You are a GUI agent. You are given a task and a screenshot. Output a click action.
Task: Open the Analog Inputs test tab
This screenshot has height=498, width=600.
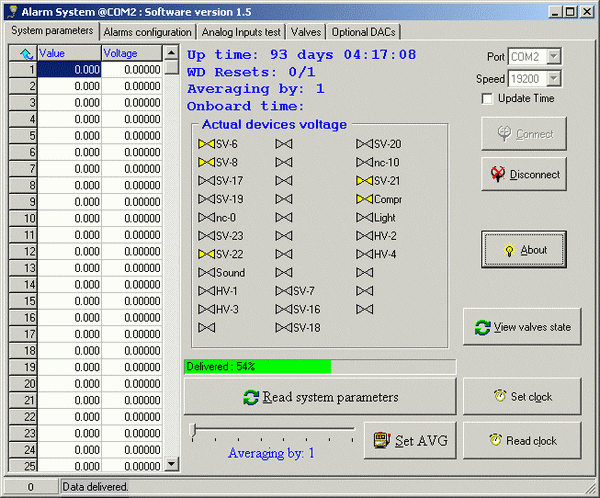click(x=241, y=32)
